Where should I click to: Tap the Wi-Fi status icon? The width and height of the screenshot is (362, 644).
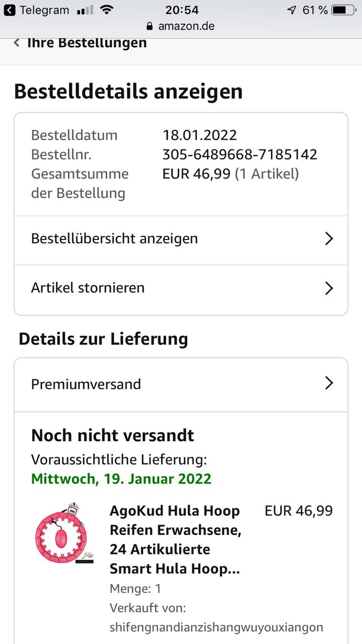(106, 10)
